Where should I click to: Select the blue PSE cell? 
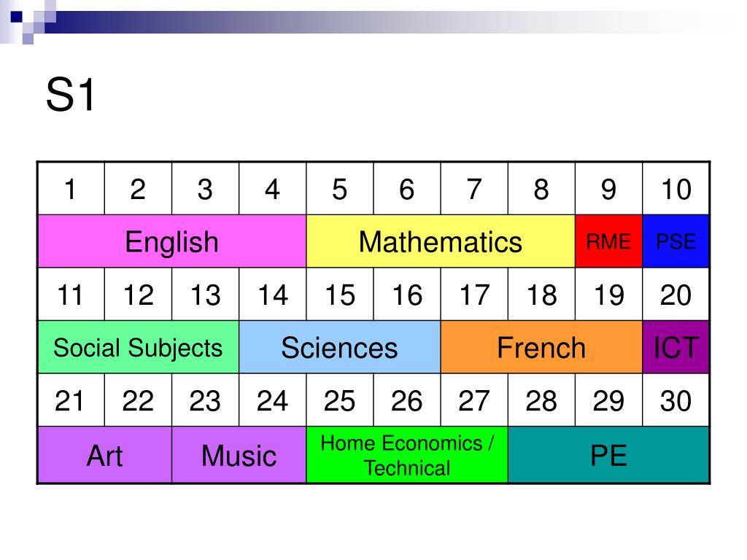[x=676, y=241]
